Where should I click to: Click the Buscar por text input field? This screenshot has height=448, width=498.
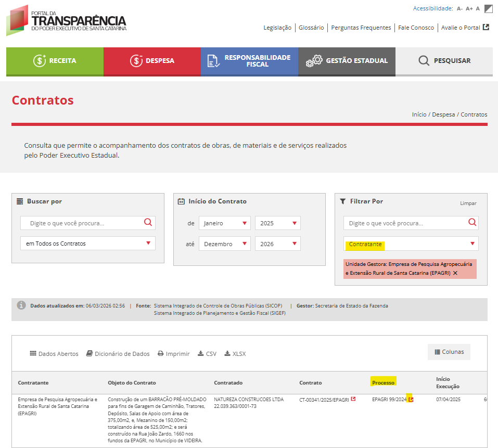81,223
